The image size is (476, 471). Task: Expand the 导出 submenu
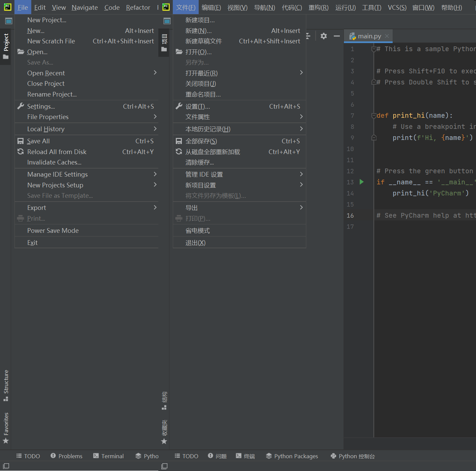pyautogui.click(x=239, y=208)
